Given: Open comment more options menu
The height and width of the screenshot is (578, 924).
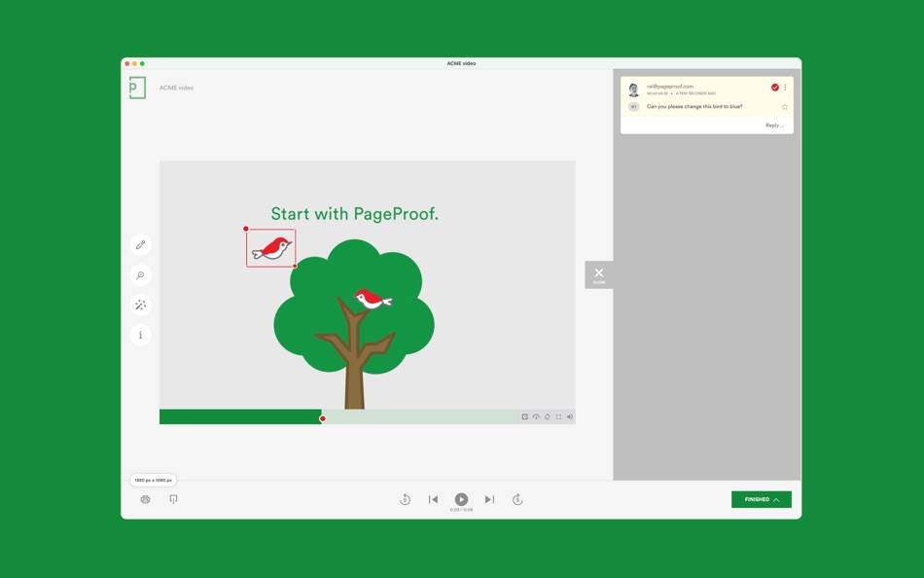Looking at the screenshot, I should coord(785,88).
